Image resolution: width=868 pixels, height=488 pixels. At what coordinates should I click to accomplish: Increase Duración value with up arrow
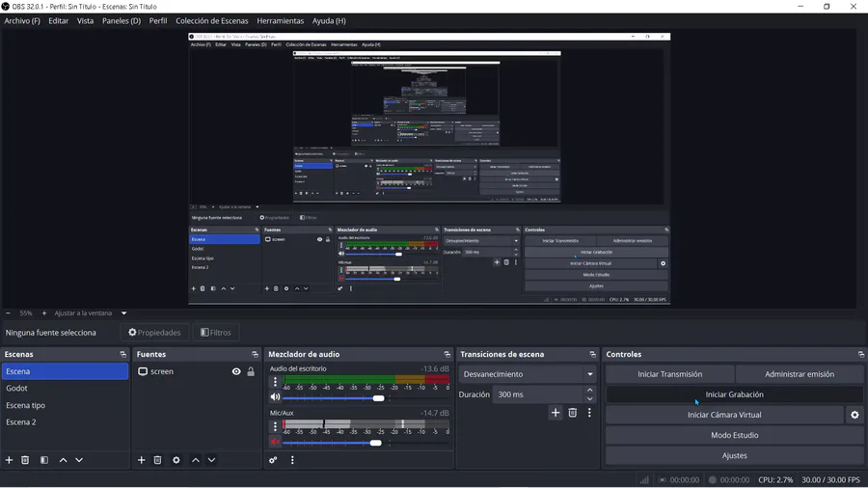589,390
